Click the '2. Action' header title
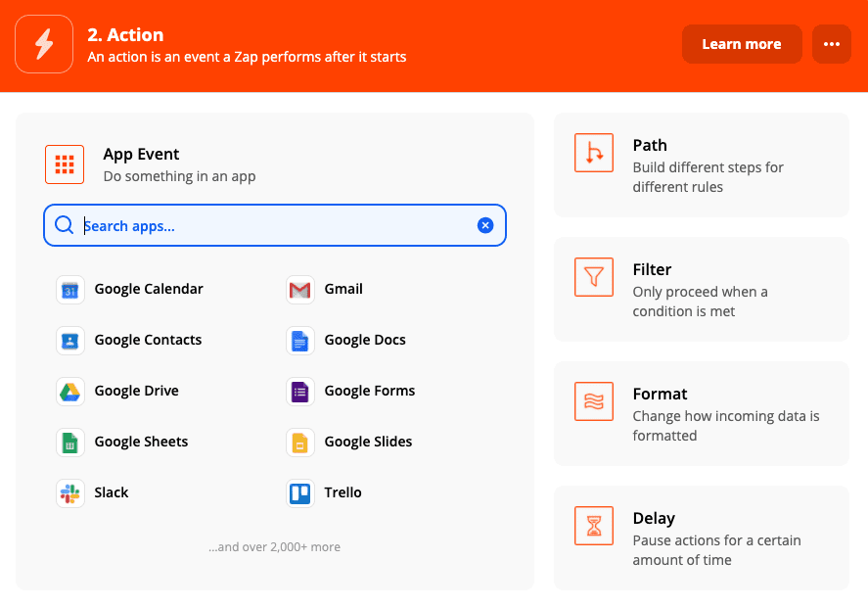 125,35
